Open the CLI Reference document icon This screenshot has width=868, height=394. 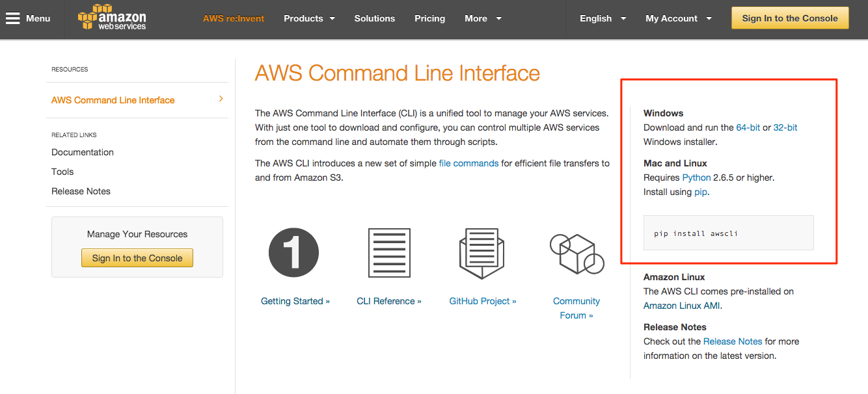coord(389,253)
